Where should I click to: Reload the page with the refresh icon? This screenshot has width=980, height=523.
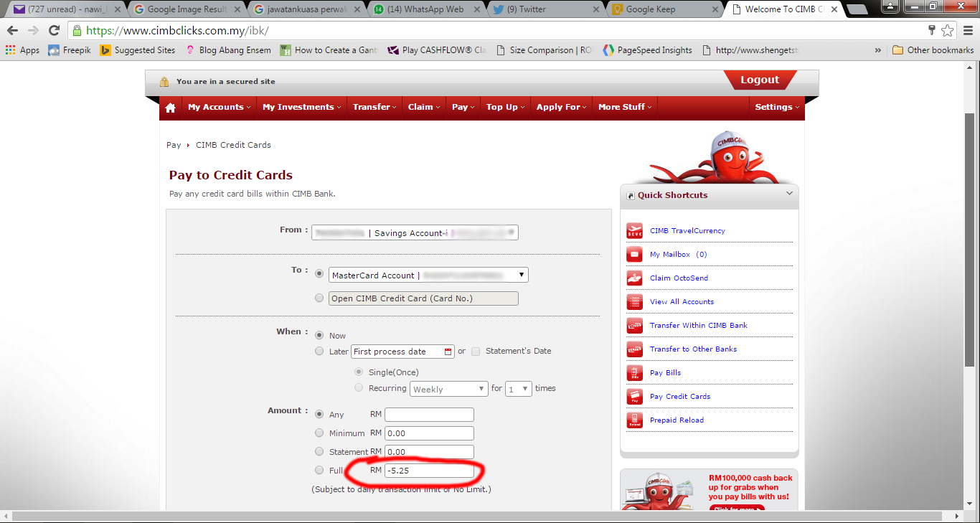pyautogui.click(x=54, y=31)
